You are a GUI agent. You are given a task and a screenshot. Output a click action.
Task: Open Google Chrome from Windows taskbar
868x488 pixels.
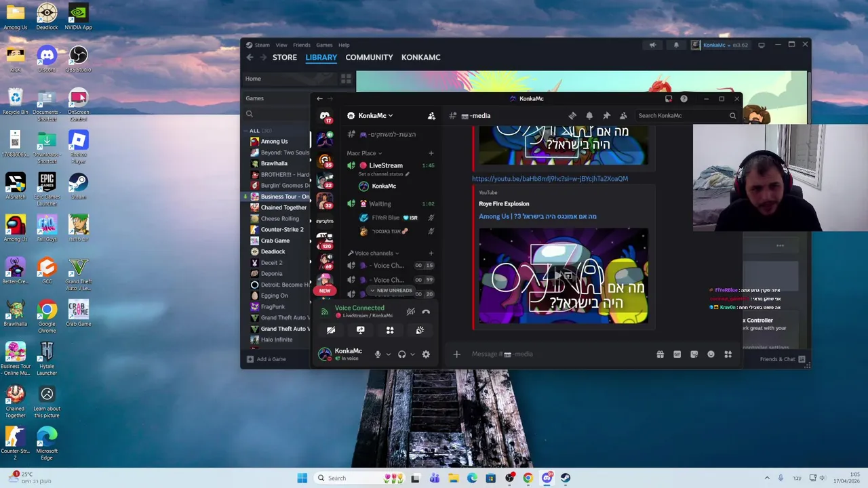(x=528, y=478)
